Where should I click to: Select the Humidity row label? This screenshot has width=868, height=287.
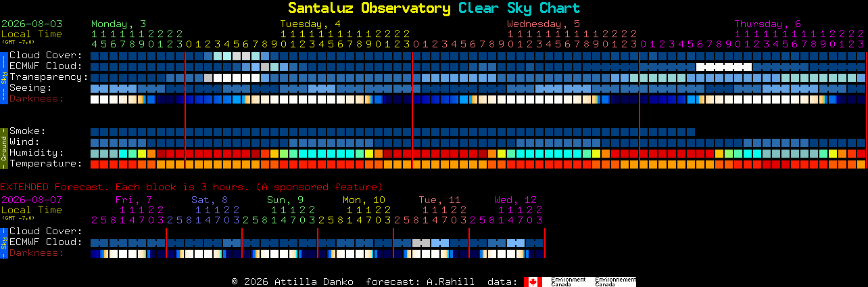click(37, 153)
